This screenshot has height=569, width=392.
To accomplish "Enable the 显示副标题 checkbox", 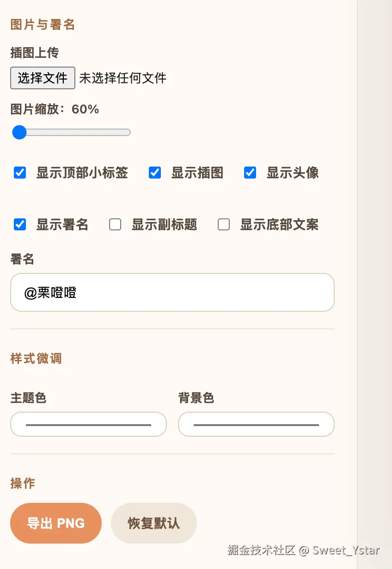I will click(115, 224).
